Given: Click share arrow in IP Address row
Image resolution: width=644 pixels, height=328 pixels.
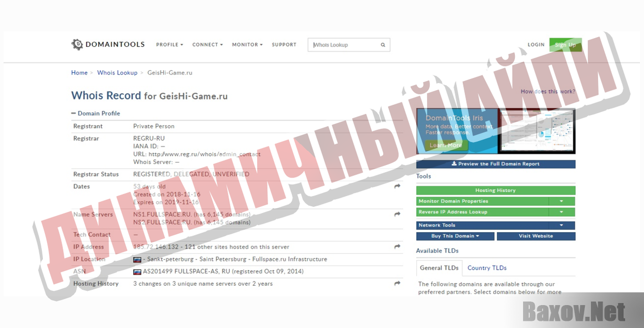Looking at the screenshot, I should [x=397, y=247].
